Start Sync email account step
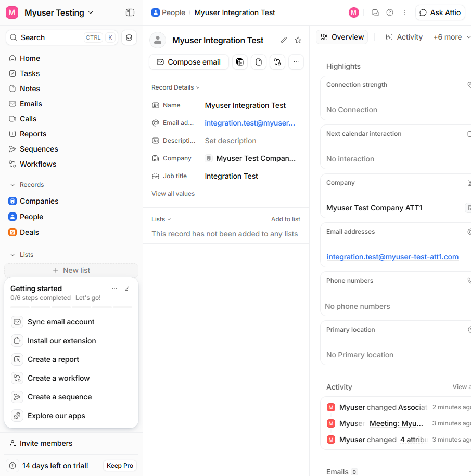471x476 pixels. point(71,322)
